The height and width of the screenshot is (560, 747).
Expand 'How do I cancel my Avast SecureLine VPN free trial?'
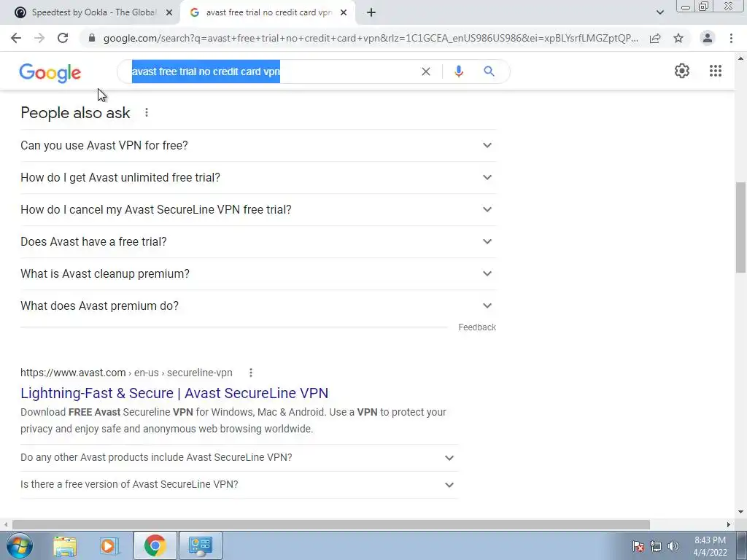tap(258, 209)
